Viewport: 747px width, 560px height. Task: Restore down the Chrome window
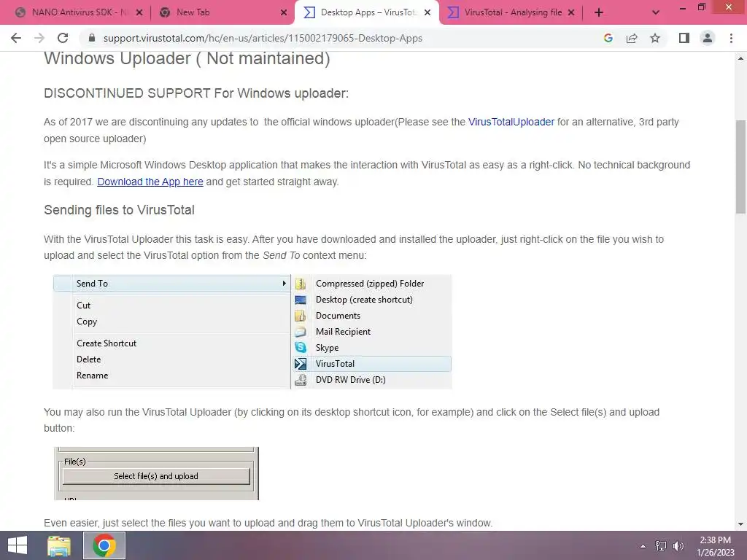click(x=702, y=7)
